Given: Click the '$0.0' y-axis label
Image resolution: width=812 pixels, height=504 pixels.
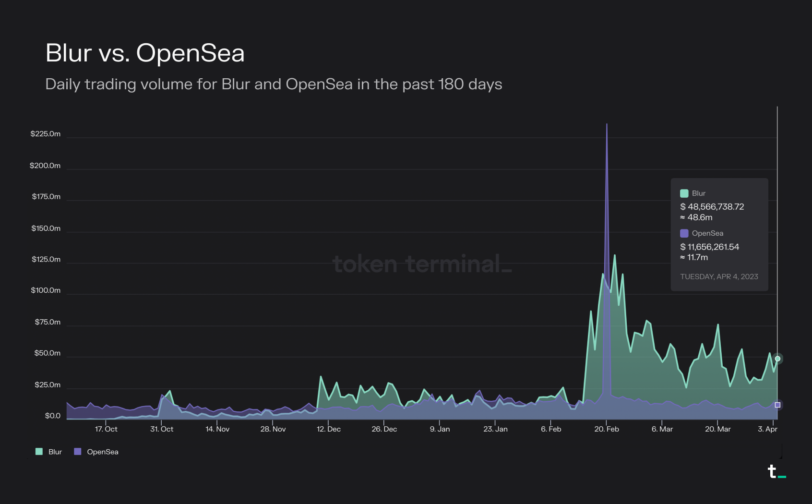Looking at the screenshot, I should click(x=53, y=416).
